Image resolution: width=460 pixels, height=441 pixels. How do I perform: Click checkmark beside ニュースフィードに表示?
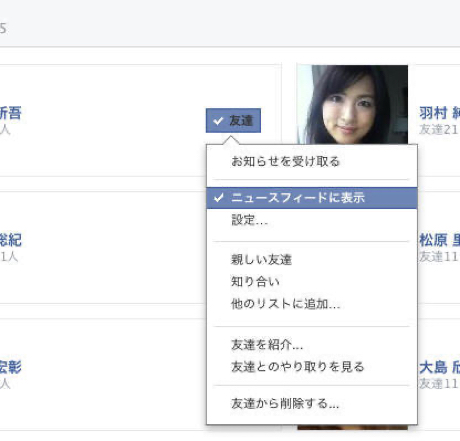219,198
